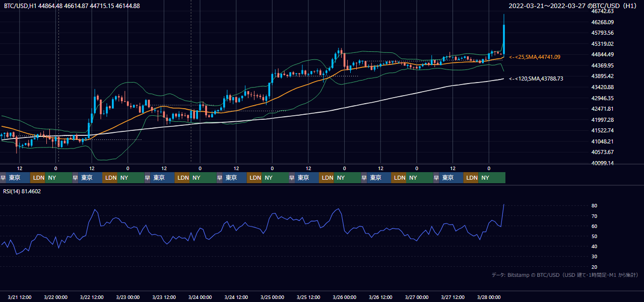Click price axis label 44369.95

(x=602, y=65)
